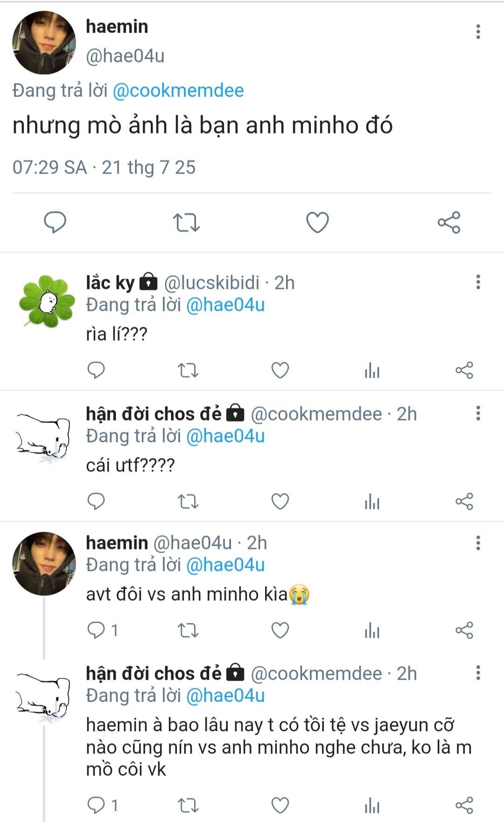Reply to haemin's main tweet
504x822 pixels.
coord(55,222)
